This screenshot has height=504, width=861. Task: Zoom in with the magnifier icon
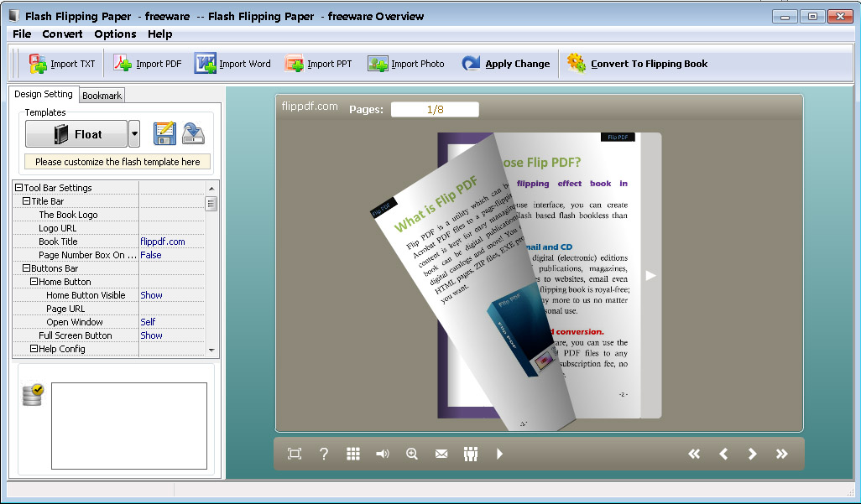tap(412, 454)
